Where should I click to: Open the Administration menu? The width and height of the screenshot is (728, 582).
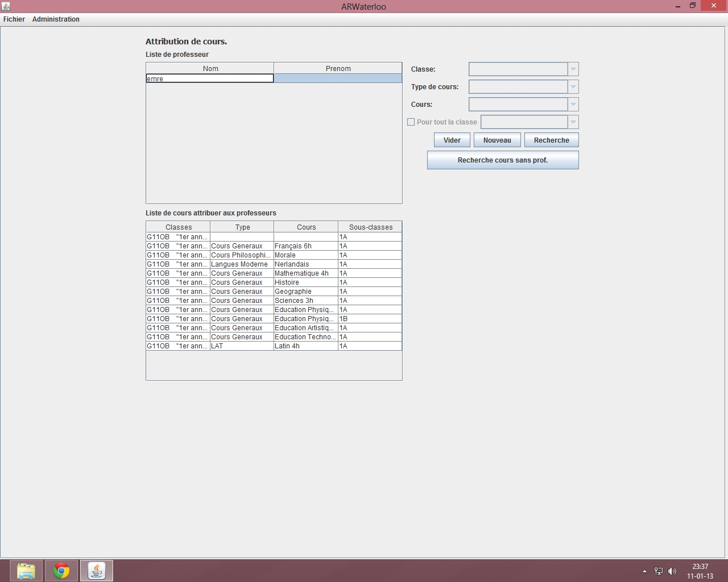point(56,19)
